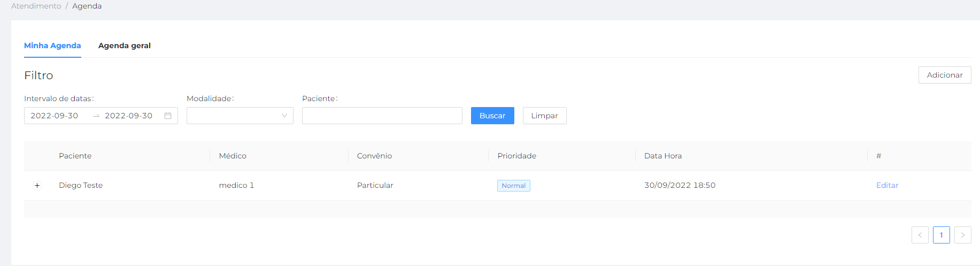Click the Paciente column header
980x266 pixels.
click(75, 156)
